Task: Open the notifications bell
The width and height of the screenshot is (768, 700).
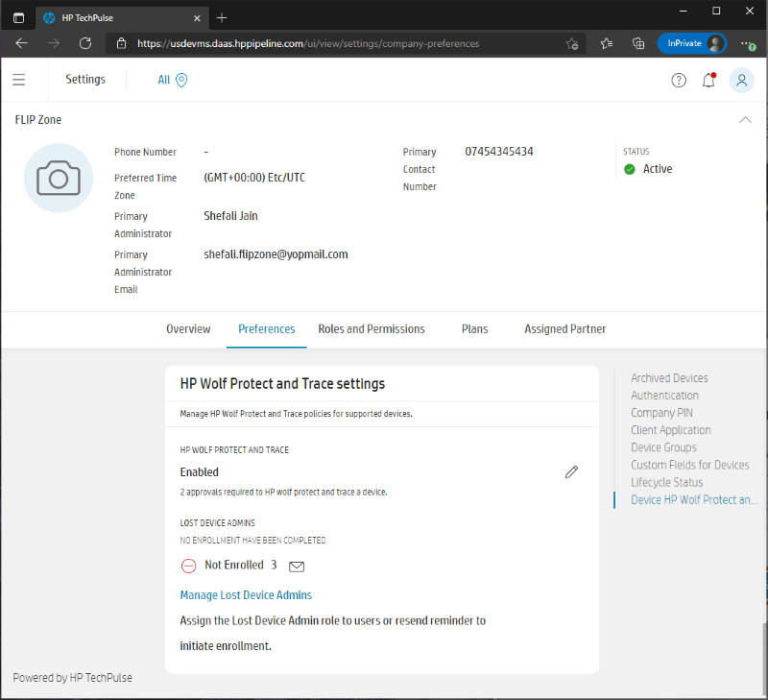Action: [709, 80]
